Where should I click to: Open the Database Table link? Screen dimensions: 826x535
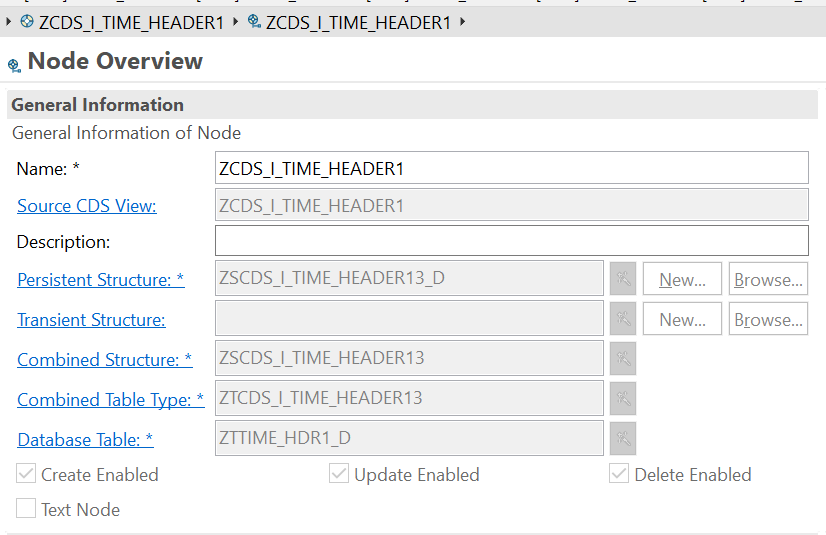pos(85,440)
